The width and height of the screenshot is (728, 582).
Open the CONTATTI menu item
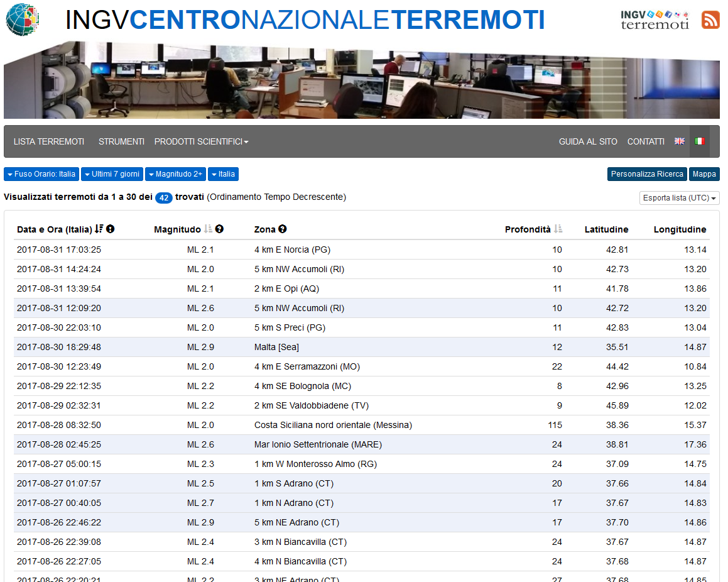pyautogui.click(x=646, y=141)
